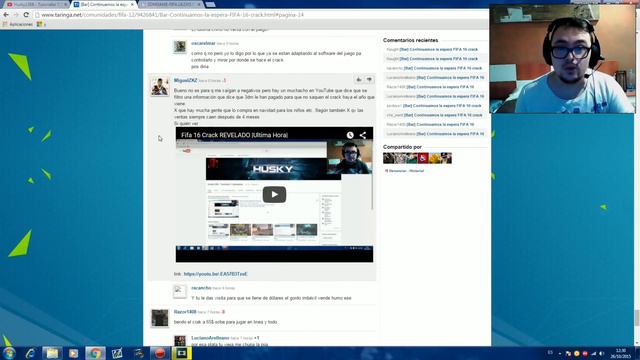Open the Aplicaciones bookmark
640x360 pixels.
[x=18, y=24]
